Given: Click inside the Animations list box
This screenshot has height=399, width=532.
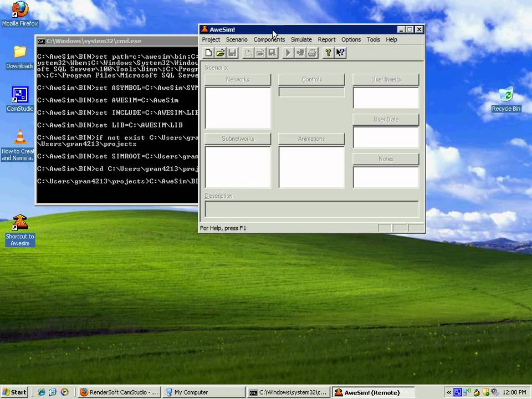Looking at the screenshot, I should click(x=311, y=167).
